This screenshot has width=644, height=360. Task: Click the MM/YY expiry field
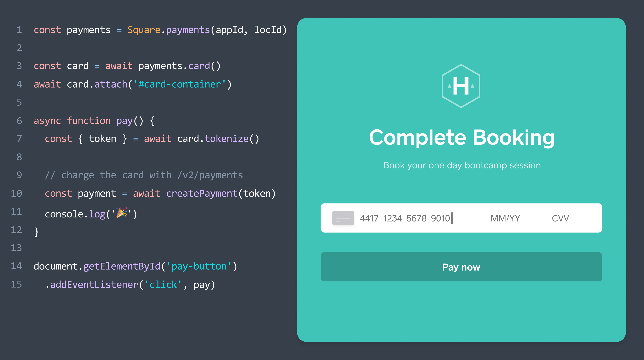point(505,218)
